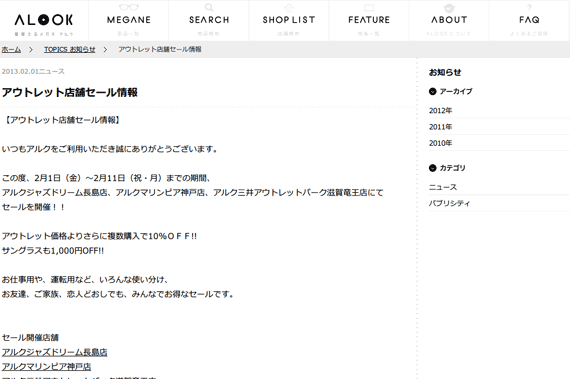Click the 2月1日(金)~2月11日 period line
The height and width of the screenshot is (379, 570).
tap(106, 178)
